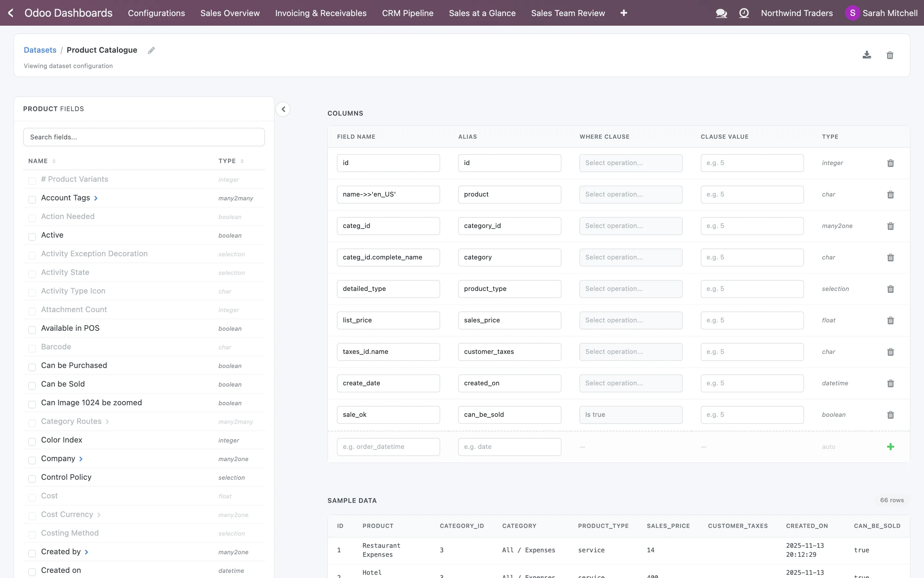Image resolution: width=924 pixels, height=578 pixels.
Task: Remove the detailed_type column row
Action: click(890, 289)
